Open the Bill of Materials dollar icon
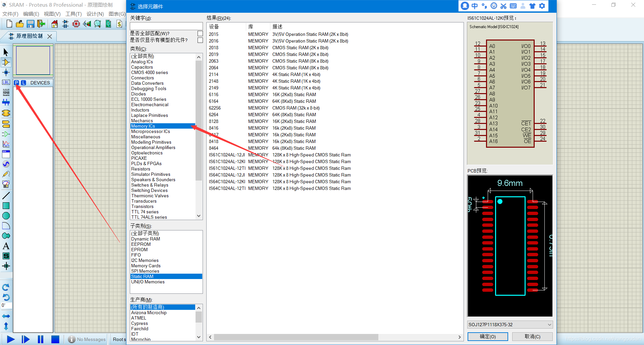The image size is (644, 345). 119,24
